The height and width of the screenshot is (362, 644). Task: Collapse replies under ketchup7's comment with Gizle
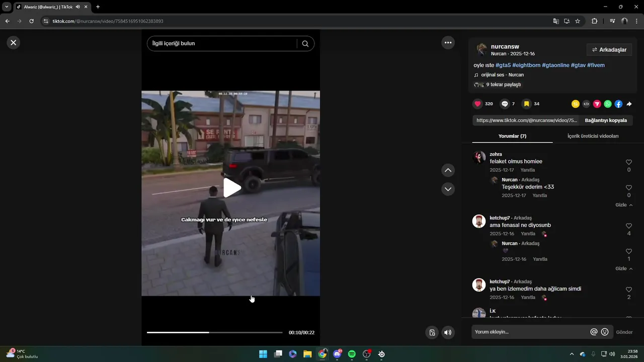tap(624, 269)
